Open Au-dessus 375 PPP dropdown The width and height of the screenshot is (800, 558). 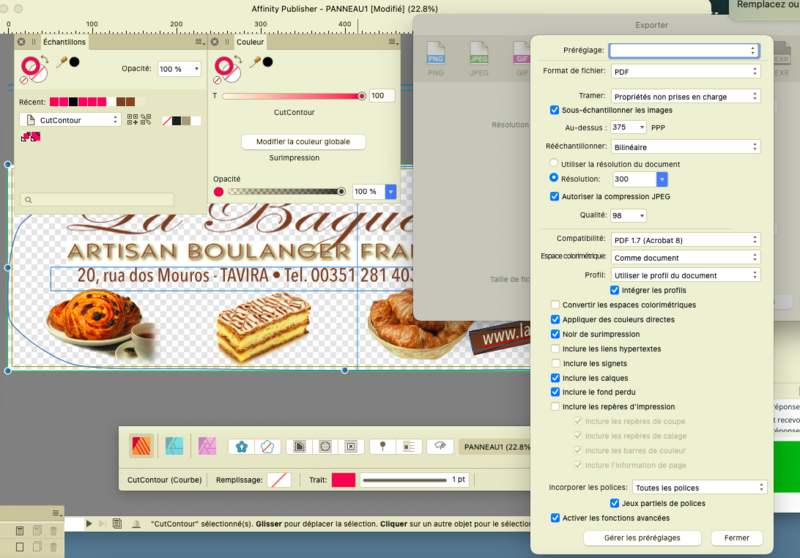click(x=629, y=127)
